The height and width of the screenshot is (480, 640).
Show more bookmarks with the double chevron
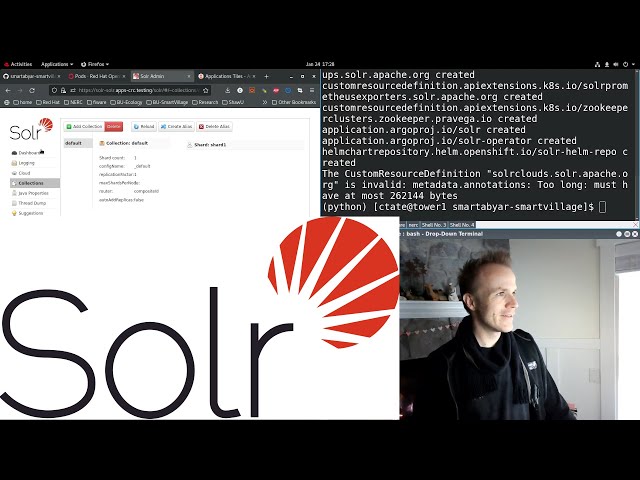pyautogui.click(x=264, y=102)
